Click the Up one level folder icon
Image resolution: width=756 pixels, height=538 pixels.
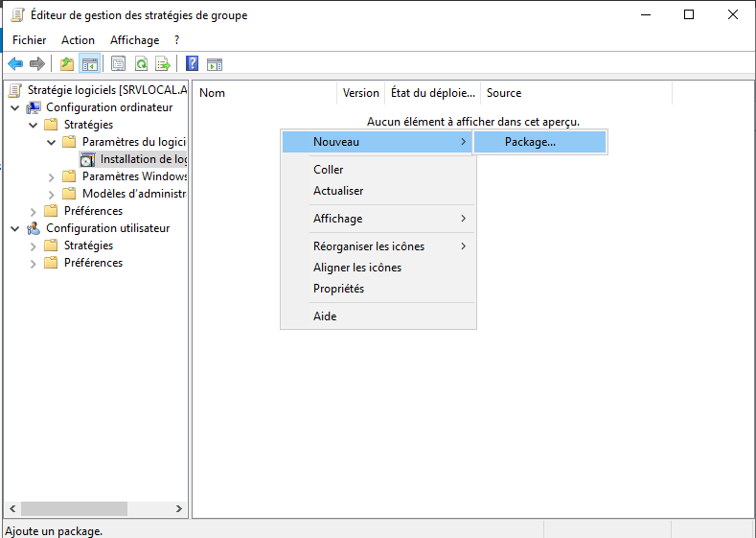[x=66, y=64]
